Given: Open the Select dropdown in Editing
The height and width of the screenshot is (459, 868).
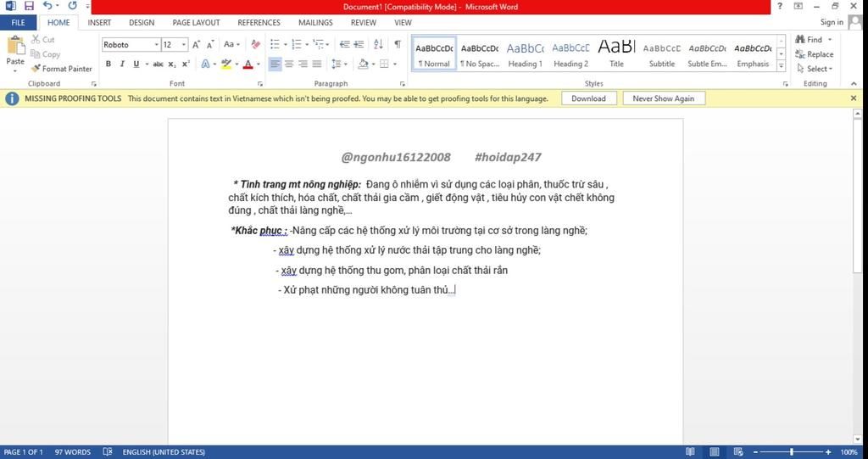Looking at the screenshot, I should 815,69.
